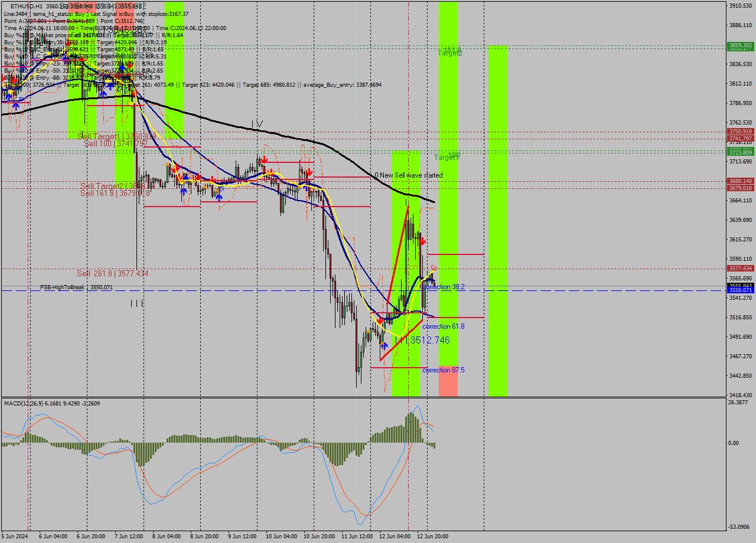Click 3442.850 on the price scale
Viewport: 756px width, 543px height.
[x=740, y=375]
